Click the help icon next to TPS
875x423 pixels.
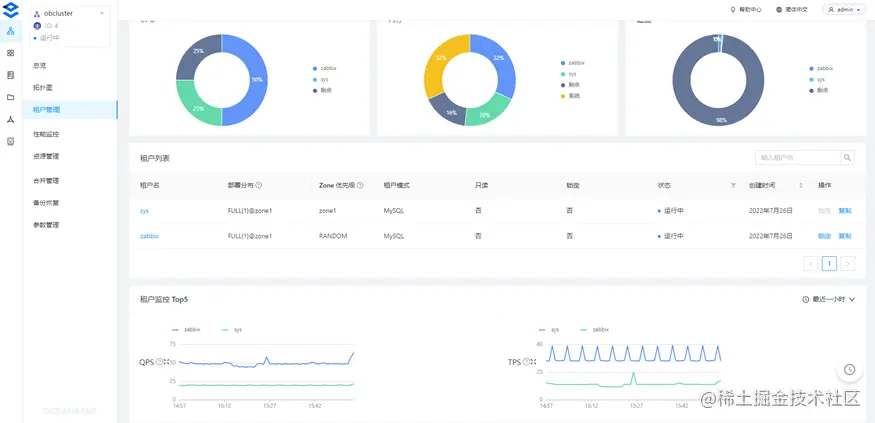tap(526, 362)
